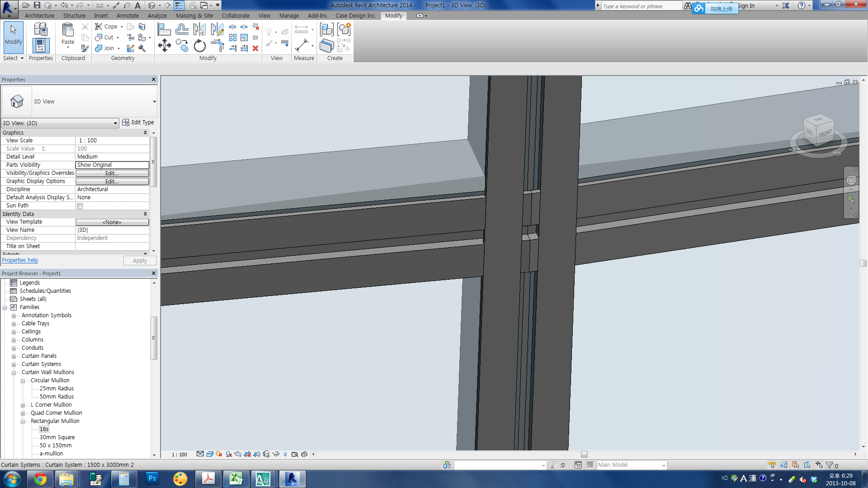The image size is (868, 488).
Task: Collapse the Identity Data section
Action: (x=145, y=214)
